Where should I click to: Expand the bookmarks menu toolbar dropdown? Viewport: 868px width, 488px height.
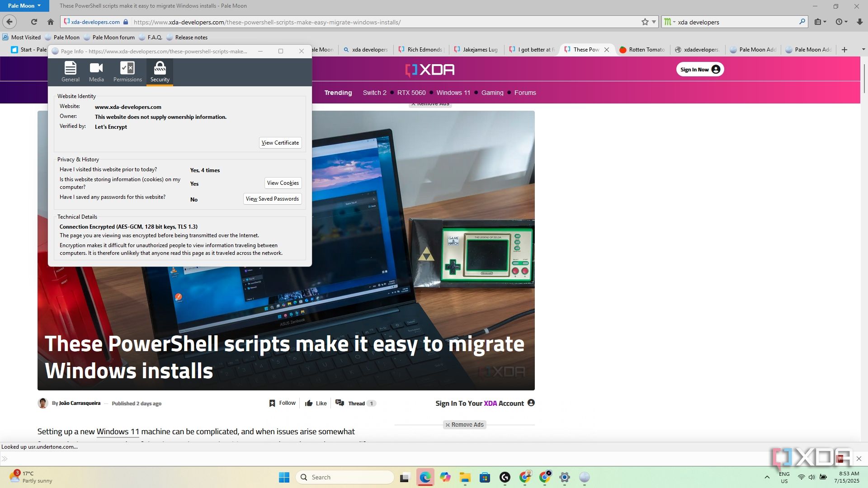tap(821, 22)
